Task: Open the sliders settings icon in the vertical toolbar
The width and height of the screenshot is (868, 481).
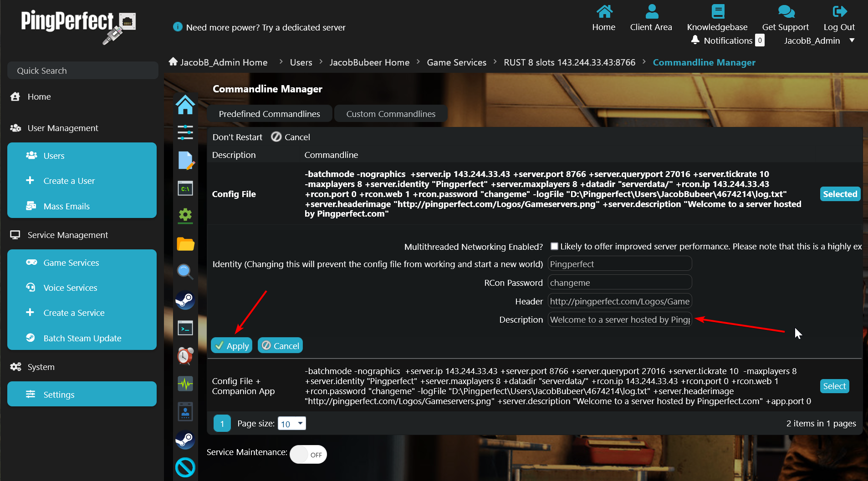Action: tap(185, 132)
